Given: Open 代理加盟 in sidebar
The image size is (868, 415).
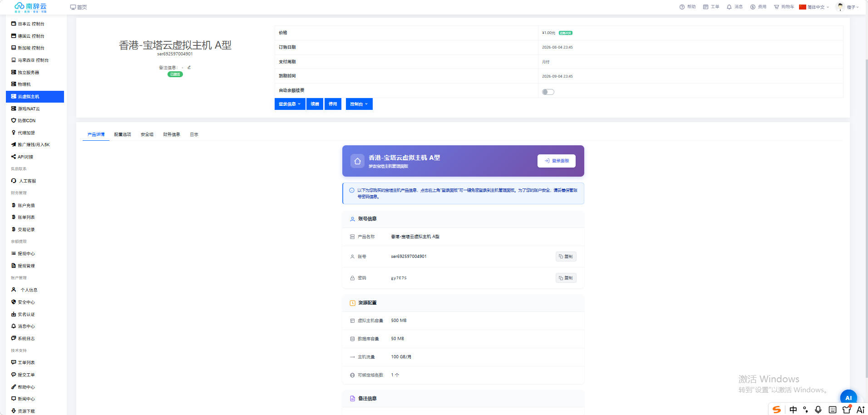Looking at the screenshot, I should coord(35,133).
